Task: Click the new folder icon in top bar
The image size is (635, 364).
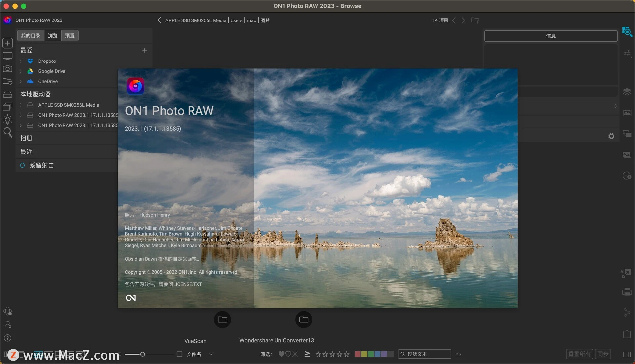Action: click(475, 20)
